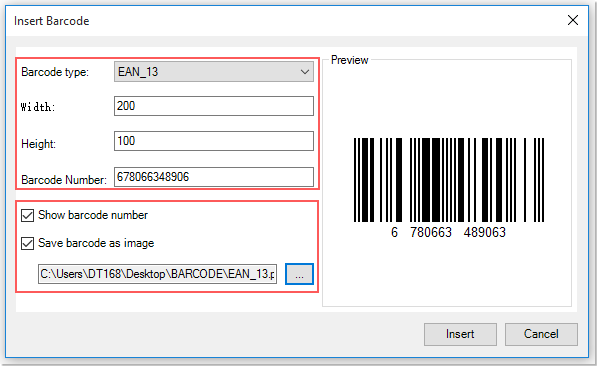This screenshot has height=366, width=597.
Task: Click the Insert button
Action: (x=460, y=334)
